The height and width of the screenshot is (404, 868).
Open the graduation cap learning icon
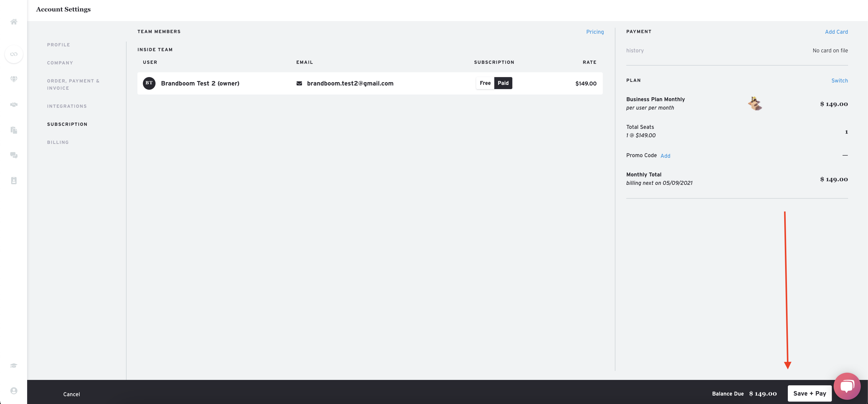click(14, 366)
